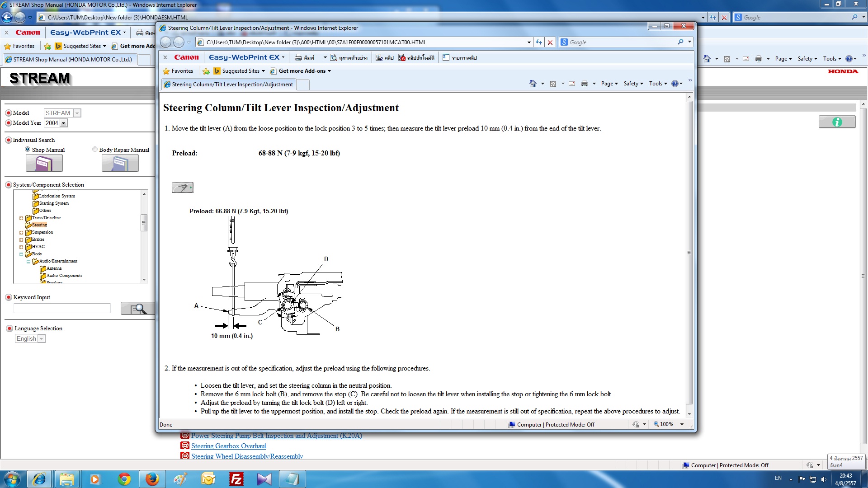
Task: Collapse the Body folder
Action: pos(21,254)
